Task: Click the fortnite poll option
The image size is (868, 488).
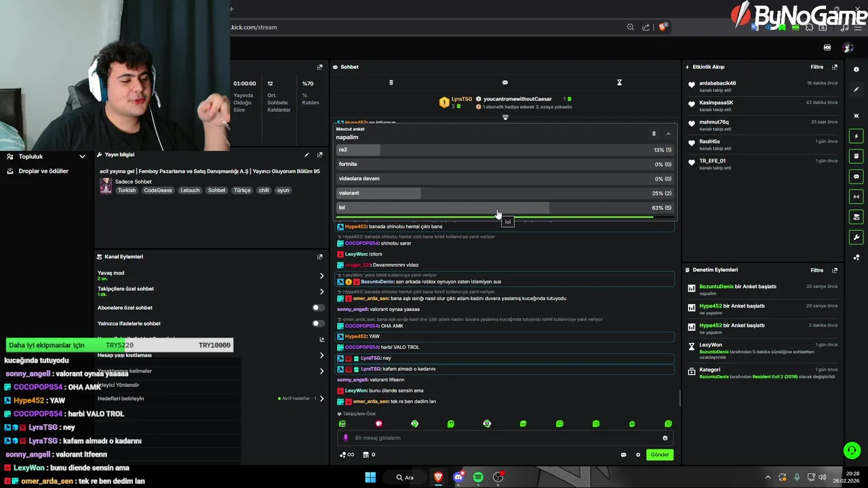Action: [x=505, y=164]
